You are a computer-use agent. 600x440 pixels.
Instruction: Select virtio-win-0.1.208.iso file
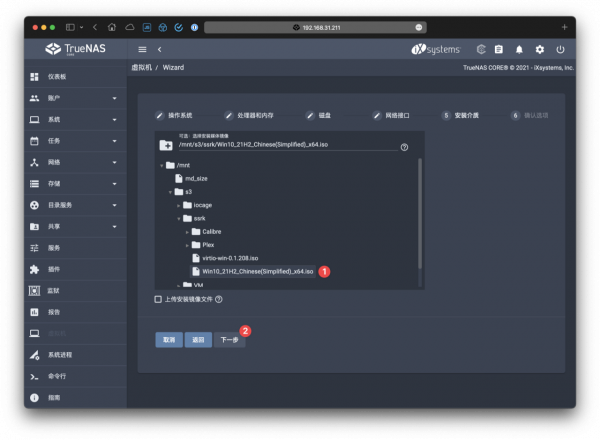(225, 258)
